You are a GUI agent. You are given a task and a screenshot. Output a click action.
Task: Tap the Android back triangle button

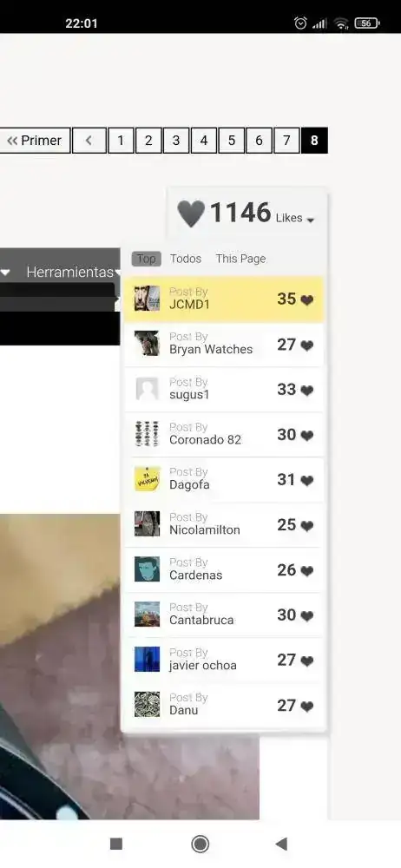[281, 844]
